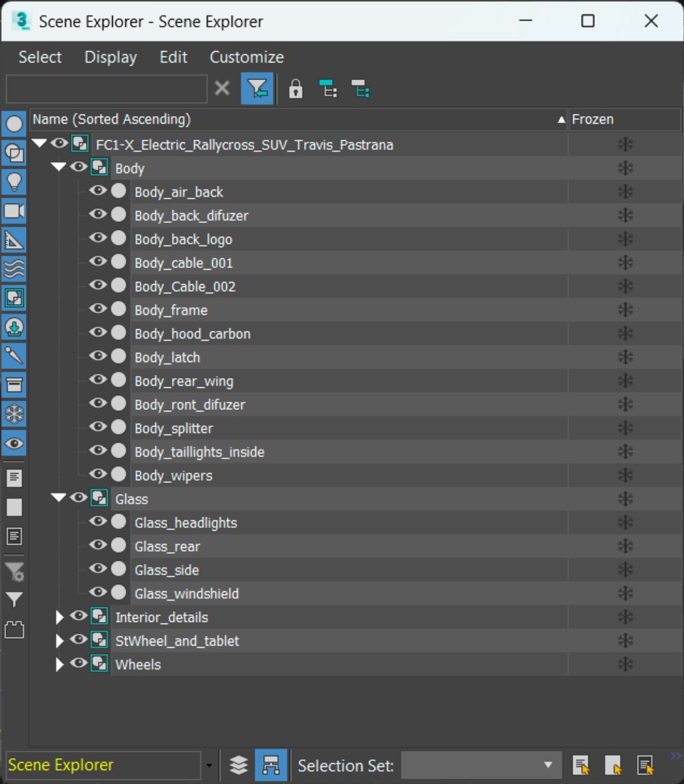The width and height of the screenshot is (684, 784).
Task: Expand the StWheel_and_tablet group
Action: [x=60, y=641]
